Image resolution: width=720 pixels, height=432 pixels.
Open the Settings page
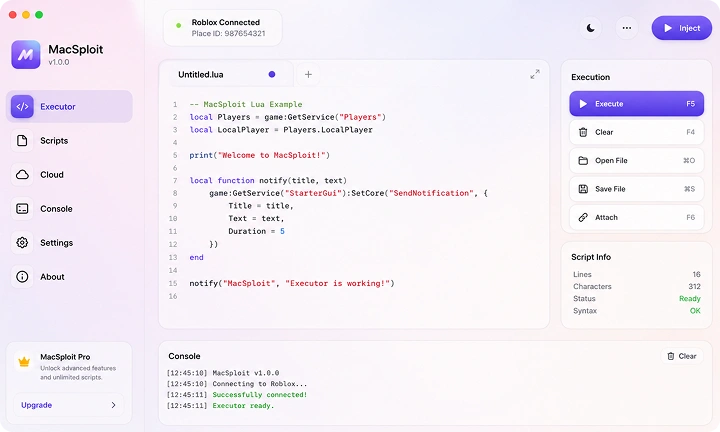[69, 242]
